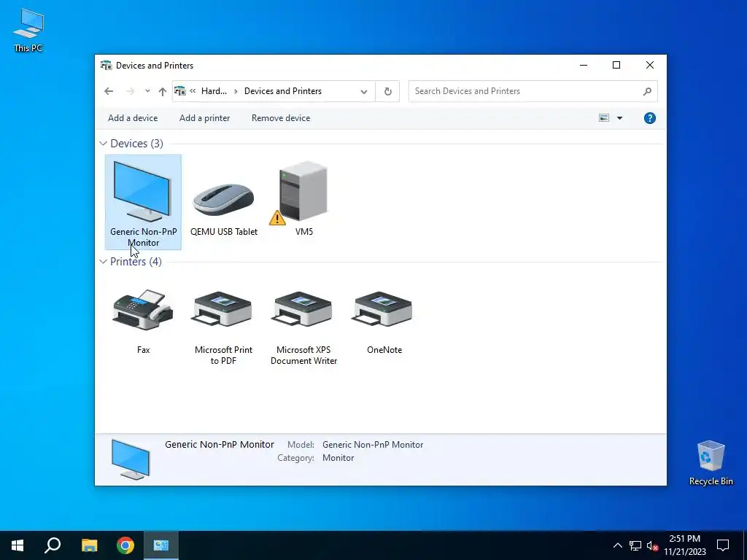The height and width of the screenshot is (560, 747).
Task: Click the Control Panel taskbar button
Action: (x=161, y=545)
